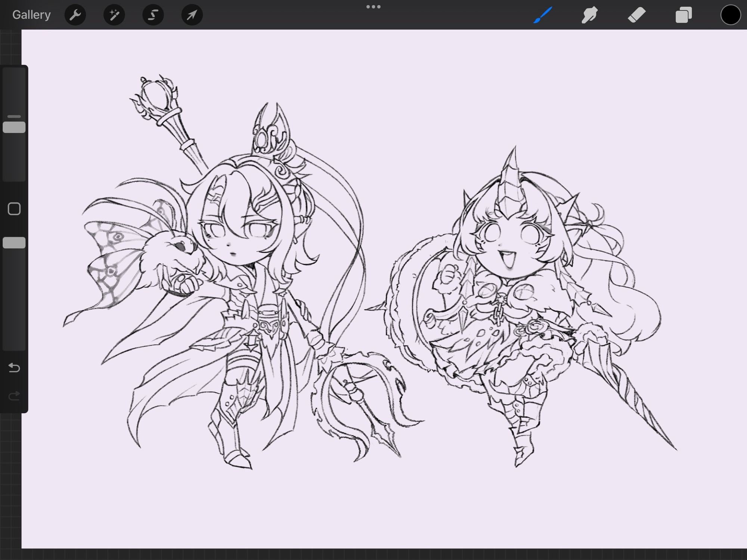747x560 pixels.
Task: Select the Smudge tool
Action: (589, 15)
